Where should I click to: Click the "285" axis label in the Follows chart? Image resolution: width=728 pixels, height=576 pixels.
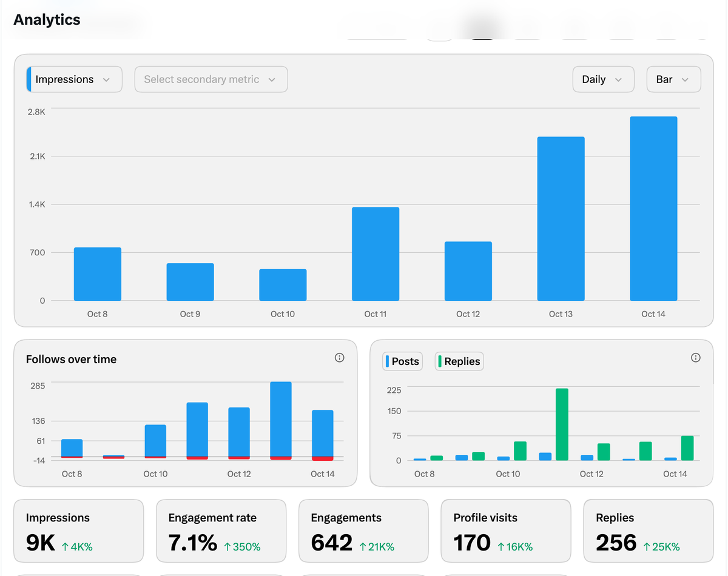click(x=38, y=386)
